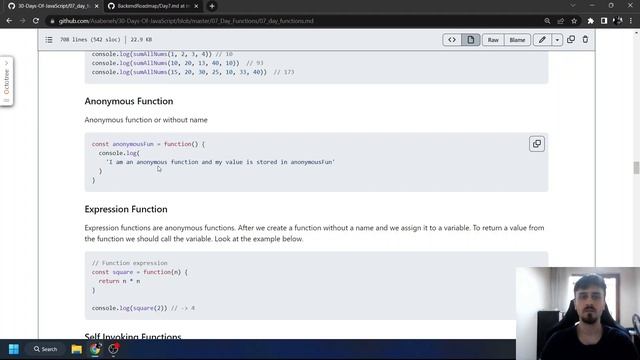Go forward in browser history

click(22, 21)
